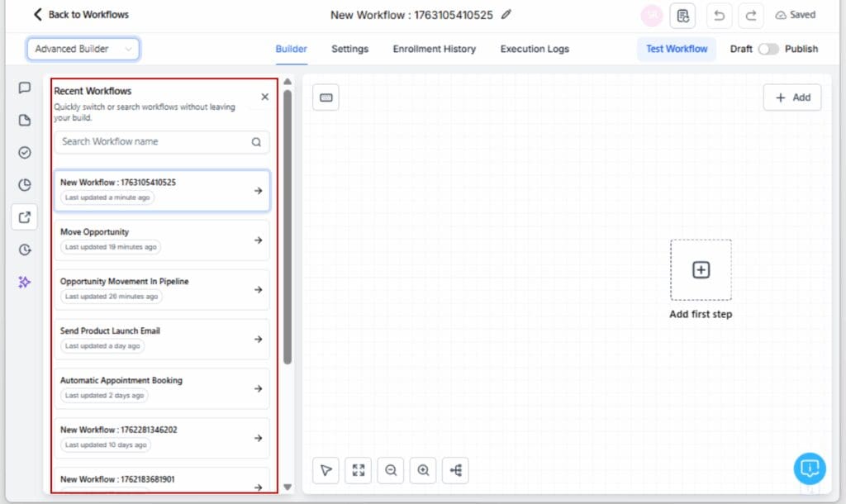This screenshot has width=846, height=504.
Task: Fit the canvas to screen
Action: click(x=358, y=470)
